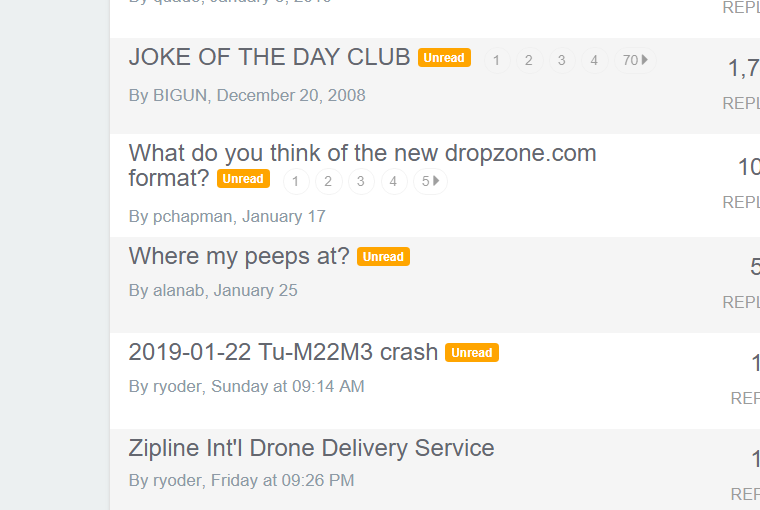Jump to last page 5 of the dropzone.com format topic
This screenshot has width=760, height=510.
tap(430, 181)
